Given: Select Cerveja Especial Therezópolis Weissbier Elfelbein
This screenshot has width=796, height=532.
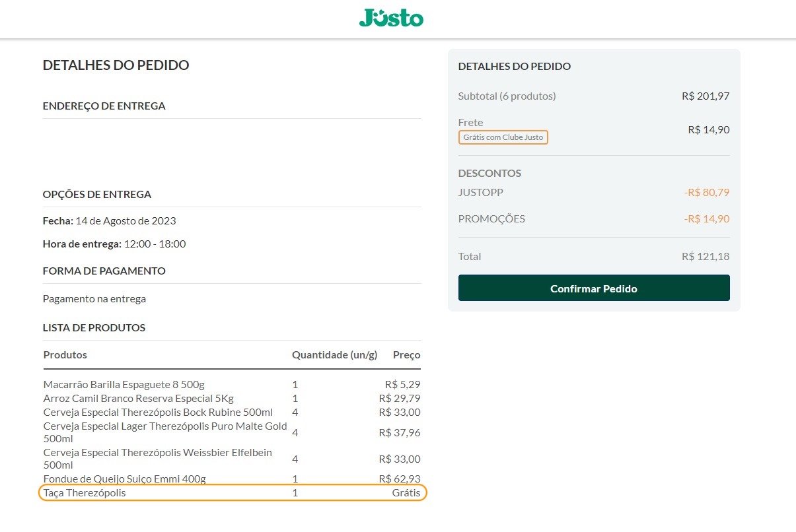Looking at the screenshot, I should (158, 459).
